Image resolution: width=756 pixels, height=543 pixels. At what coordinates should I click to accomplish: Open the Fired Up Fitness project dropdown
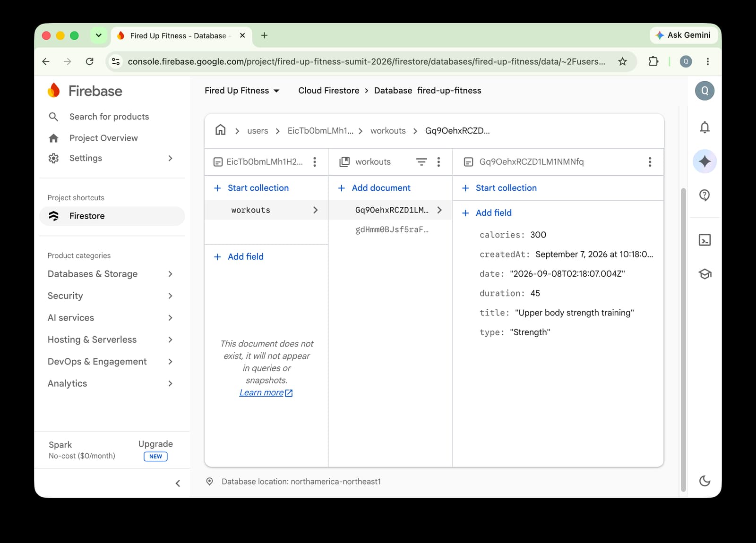[x=242, y=91]
